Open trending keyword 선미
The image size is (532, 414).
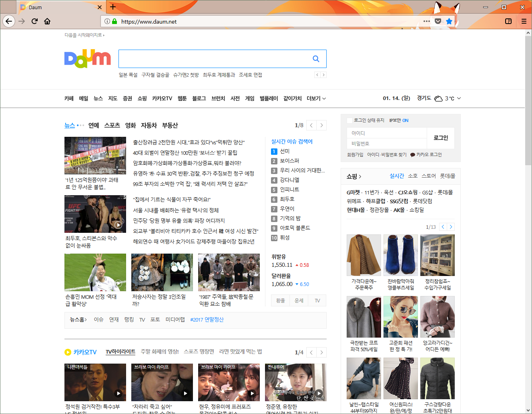pyautogui.click(x=285, y=151)
